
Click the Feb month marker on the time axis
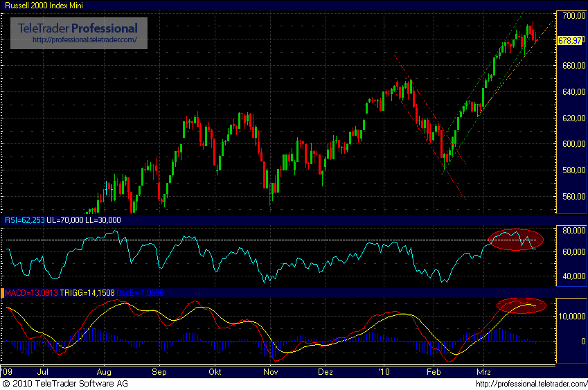(434, 372)
